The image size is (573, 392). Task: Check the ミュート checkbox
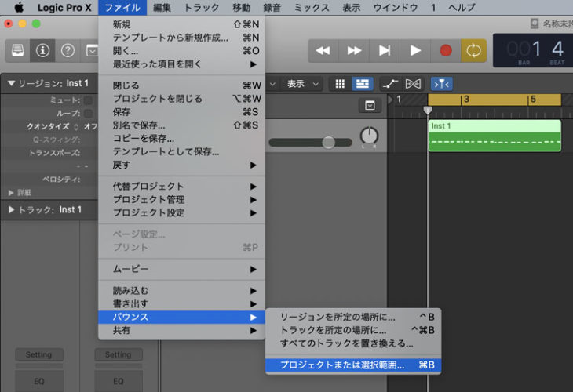tap(89, 100)
